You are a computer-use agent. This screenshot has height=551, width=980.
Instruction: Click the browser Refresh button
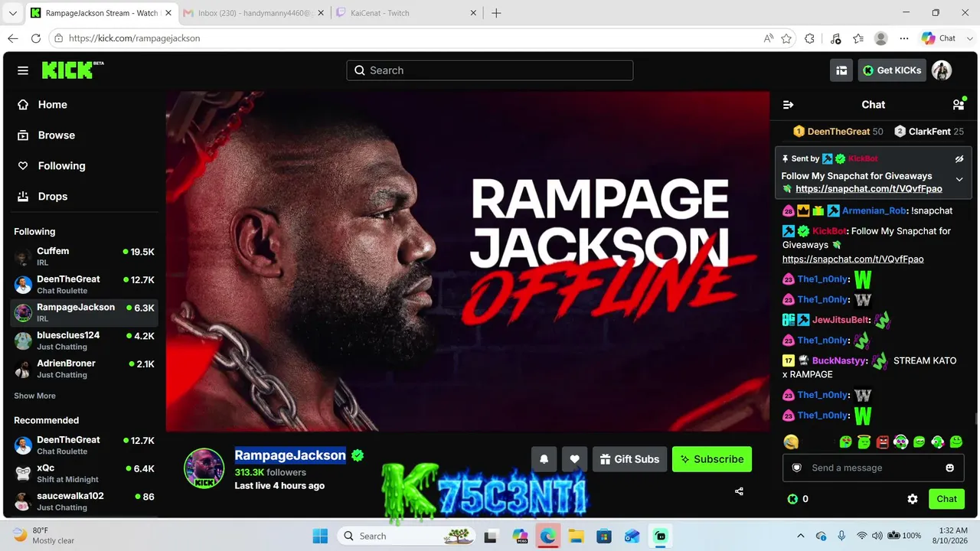pos(35,38)
